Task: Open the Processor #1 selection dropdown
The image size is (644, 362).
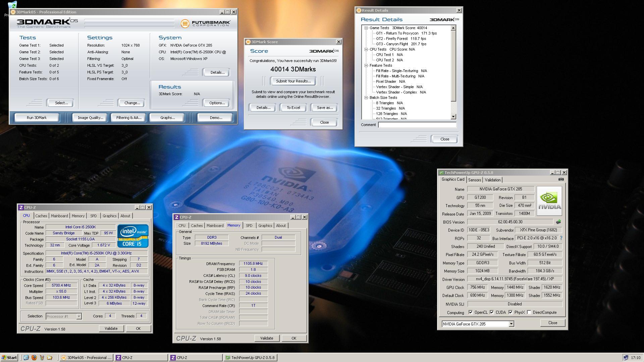Action: (79, 316)
